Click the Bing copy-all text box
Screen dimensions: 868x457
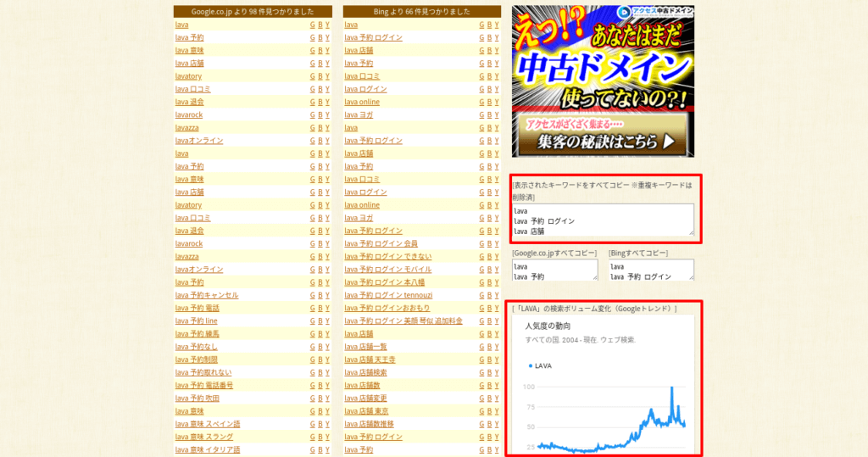tap(651, 270)
